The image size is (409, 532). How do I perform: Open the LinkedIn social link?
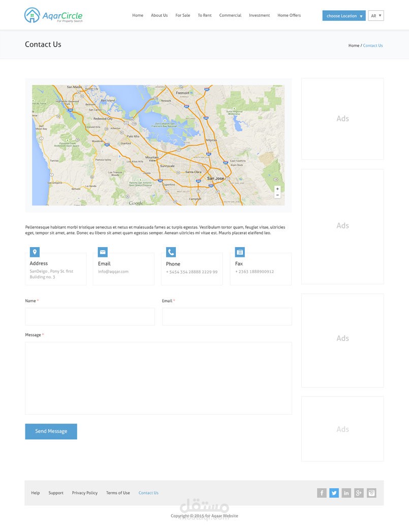click(x=347, y=493)
